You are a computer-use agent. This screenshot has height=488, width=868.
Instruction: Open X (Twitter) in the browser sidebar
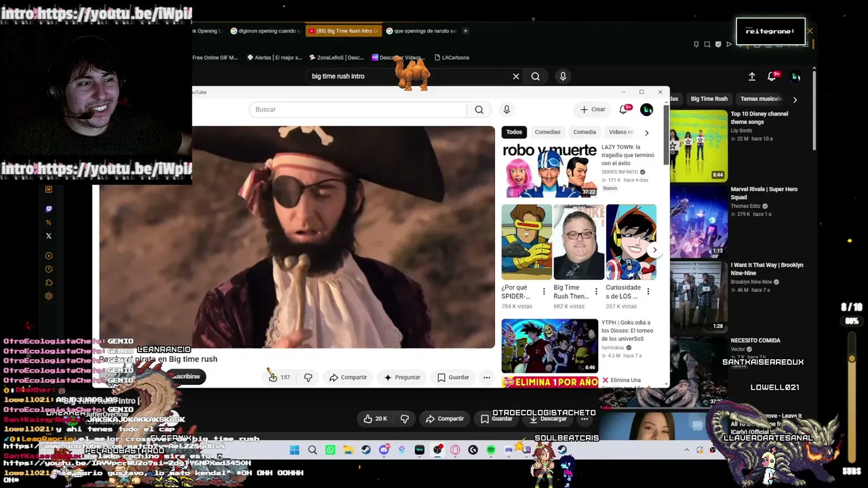pos(48,236)
